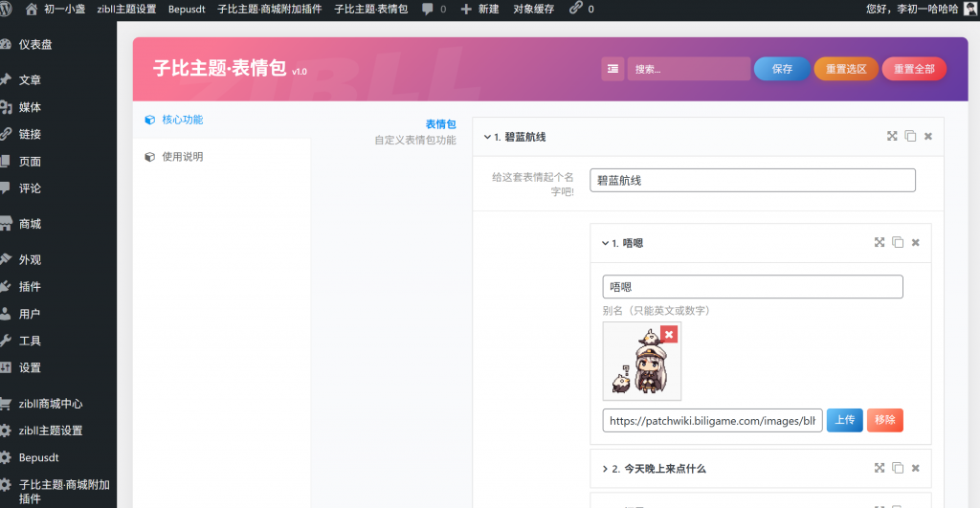Remove the 唔嗯 emoji item
Viewport: 980px width, 508px height.
(915, 243)
